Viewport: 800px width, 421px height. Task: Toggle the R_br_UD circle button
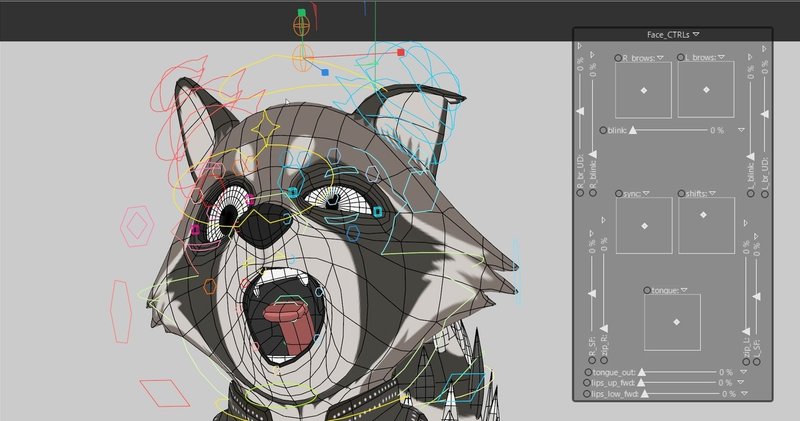click(580, 193)
